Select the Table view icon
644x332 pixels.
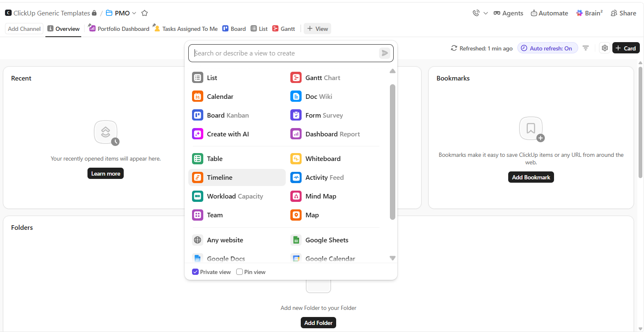(x=197, y=158)
